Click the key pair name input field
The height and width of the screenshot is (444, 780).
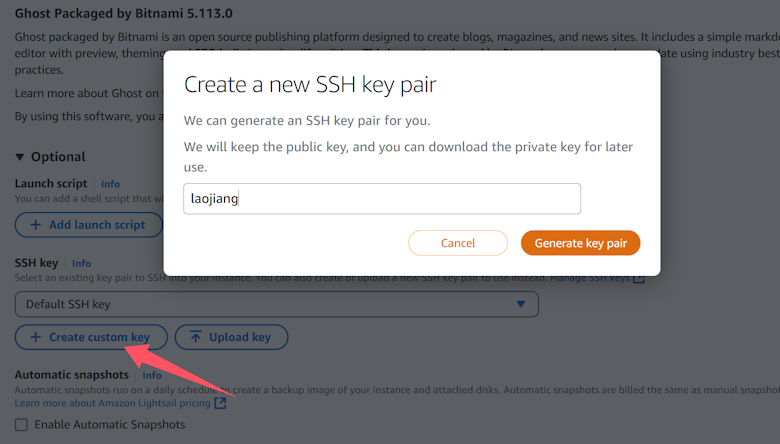pos(382,198)
